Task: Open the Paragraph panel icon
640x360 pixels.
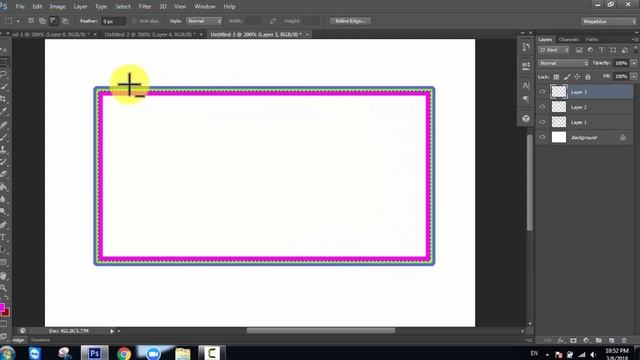Action: 526,99
